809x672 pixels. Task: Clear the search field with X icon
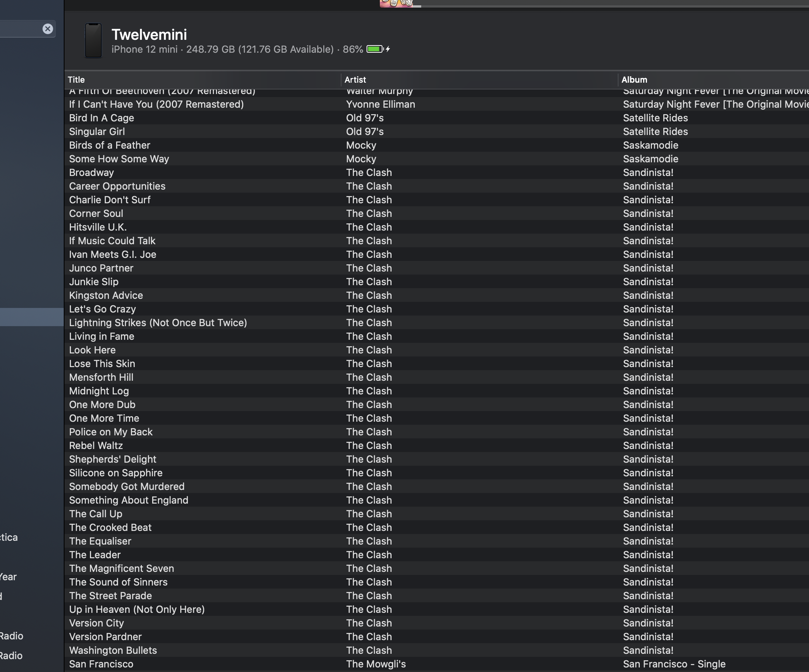pyautogui.click(x=47, y=29)
